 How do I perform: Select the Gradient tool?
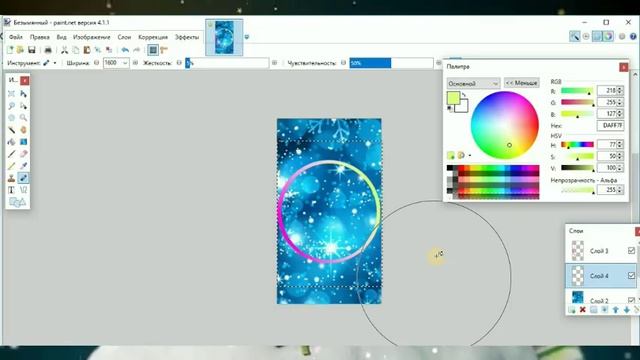[x=24, y=142]
